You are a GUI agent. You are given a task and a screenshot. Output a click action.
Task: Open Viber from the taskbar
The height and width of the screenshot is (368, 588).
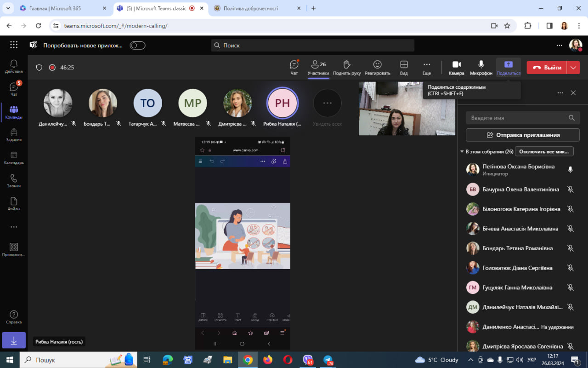308,360
